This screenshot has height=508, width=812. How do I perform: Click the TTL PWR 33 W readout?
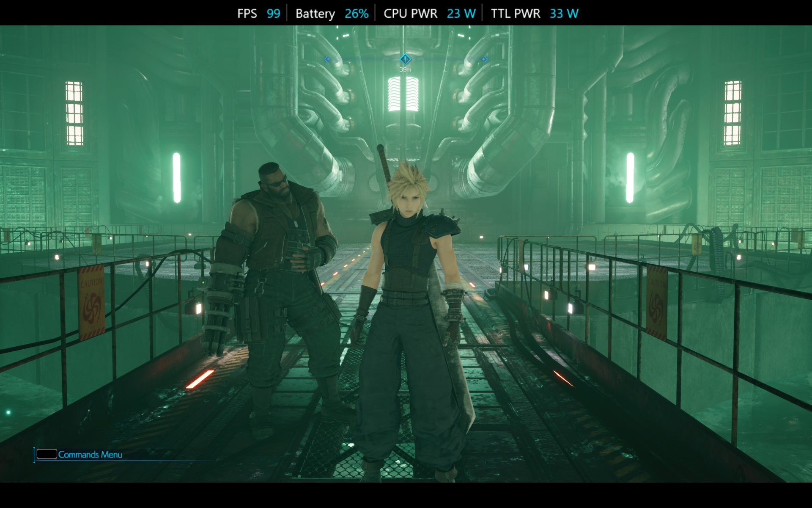[535, 14]
